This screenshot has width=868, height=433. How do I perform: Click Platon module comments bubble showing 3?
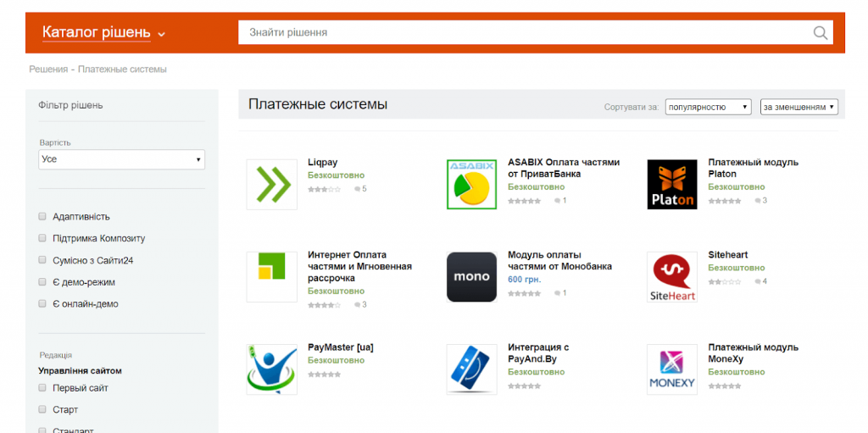pyautogui.click(x=761, y=201)
